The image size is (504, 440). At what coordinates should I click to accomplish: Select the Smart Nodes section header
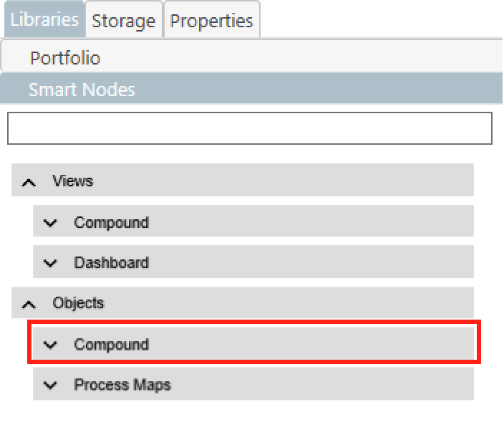click(82, 90)
